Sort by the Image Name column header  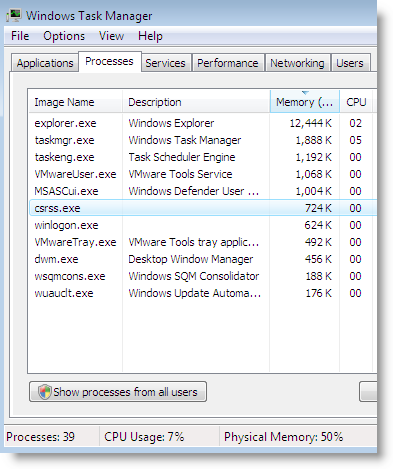tap(75, 102)
